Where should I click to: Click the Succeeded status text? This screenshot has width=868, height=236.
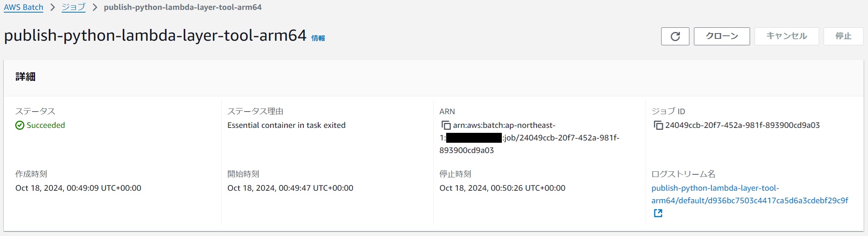46,125
